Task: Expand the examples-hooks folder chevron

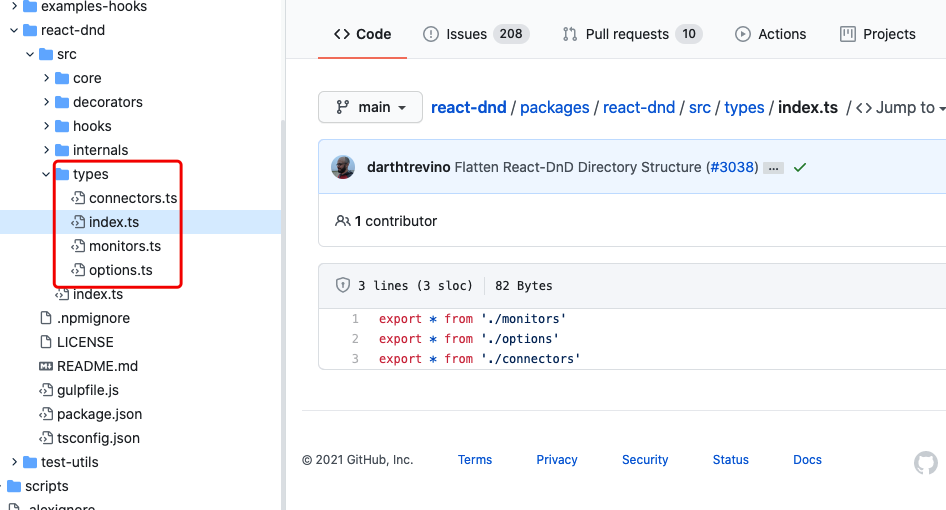Action: click(14, 7)
